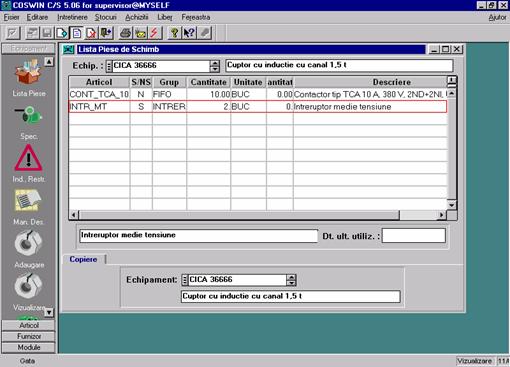The height and width of the screenshot is (367, 510).
Task: Click the Cantitate column header
Action: (209, 82)
